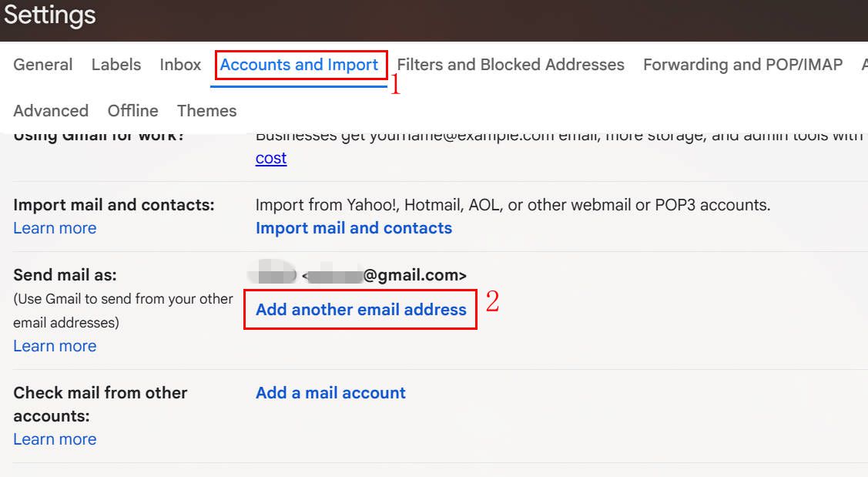Click the Settings page heading
Image resolution: width=868 pixels, height=477 pixels.
(50, 15)
